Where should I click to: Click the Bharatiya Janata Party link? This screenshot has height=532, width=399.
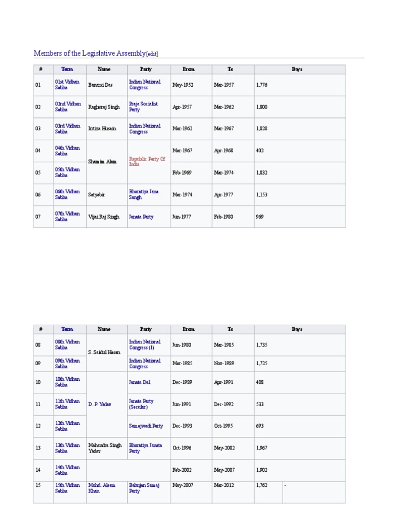click(145, 448)
